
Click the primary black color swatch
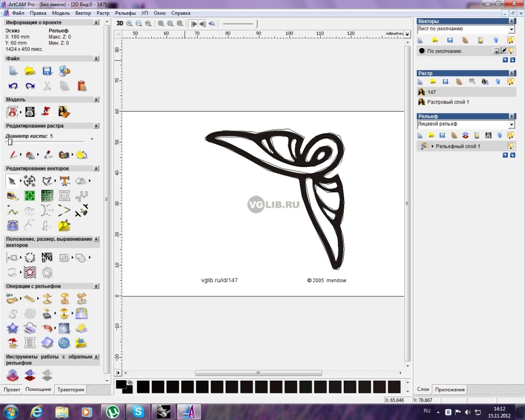tap(121, 384)
